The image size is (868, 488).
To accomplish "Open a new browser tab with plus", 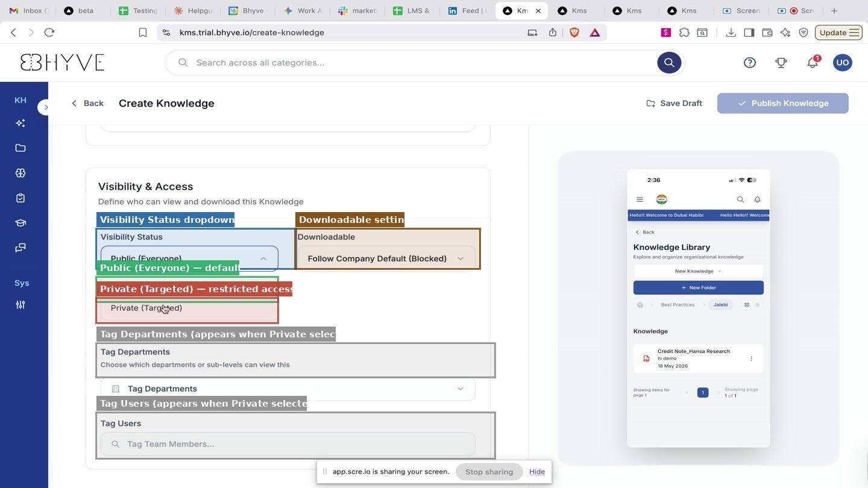I will pos(834,10).
